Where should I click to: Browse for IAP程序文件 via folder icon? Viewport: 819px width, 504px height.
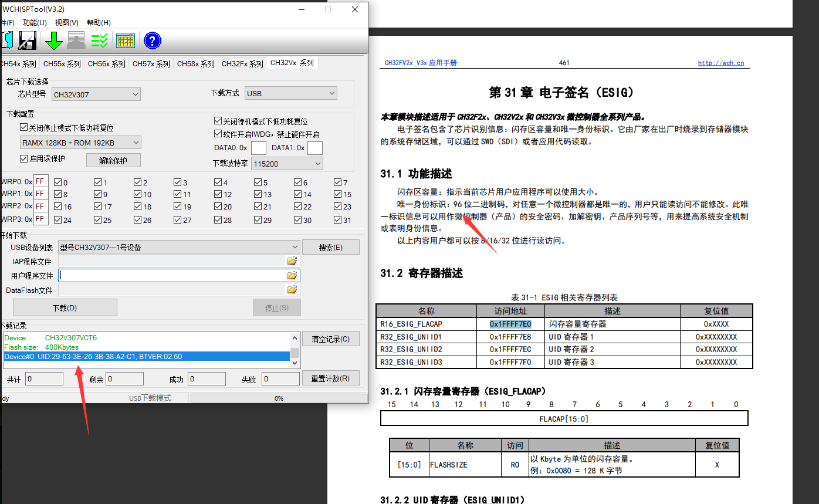point(292,261)
